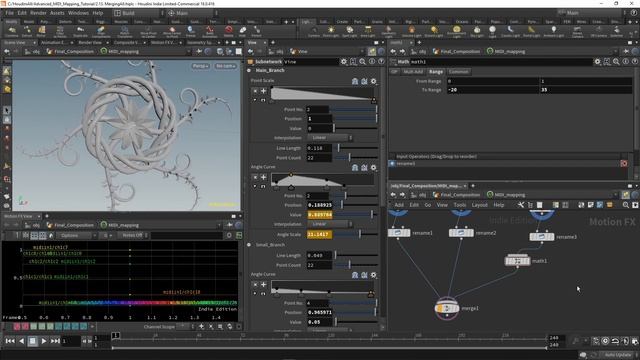Pin the scene view pane path
The width and height of the screenshot is (640, 360).
tap(199, 51)
